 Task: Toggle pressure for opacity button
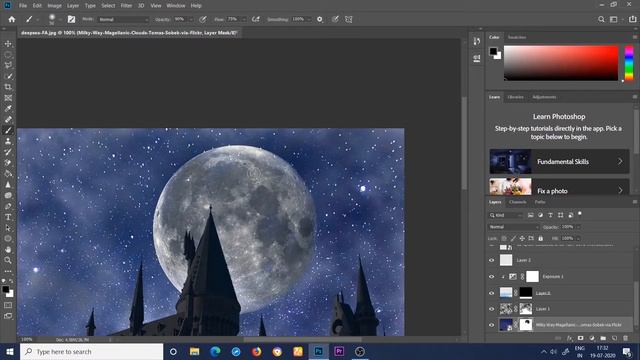203,19
